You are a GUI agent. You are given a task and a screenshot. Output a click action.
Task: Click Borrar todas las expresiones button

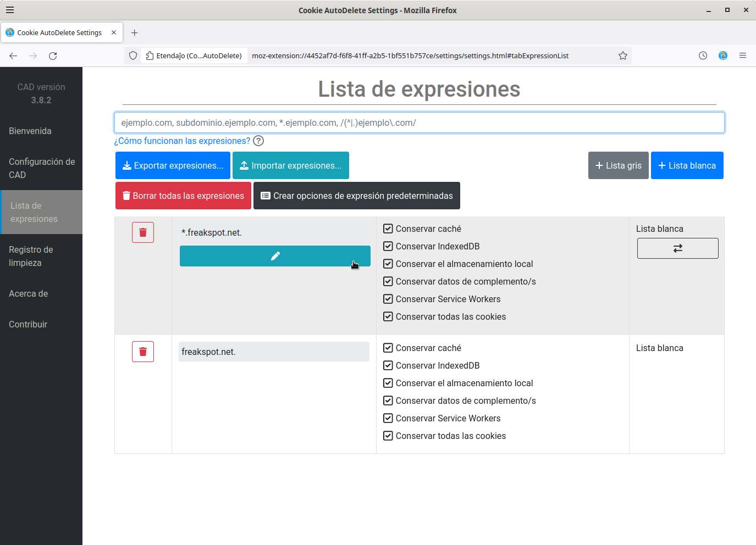click(x=183, y=196)
